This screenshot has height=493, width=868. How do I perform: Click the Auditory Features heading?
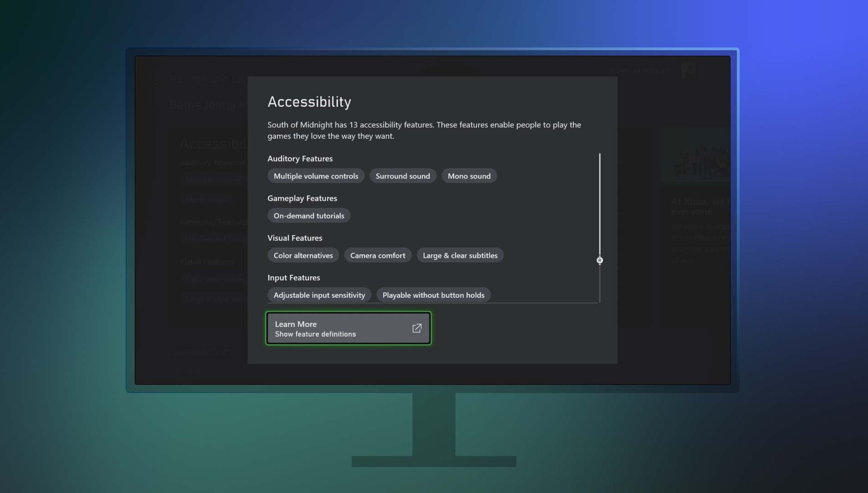tap(300, 158)
